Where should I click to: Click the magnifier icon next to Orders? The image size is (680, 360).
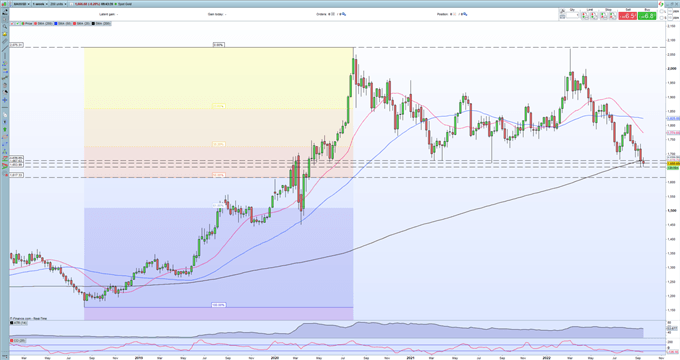pyautogui.click(x=344, y=14)
